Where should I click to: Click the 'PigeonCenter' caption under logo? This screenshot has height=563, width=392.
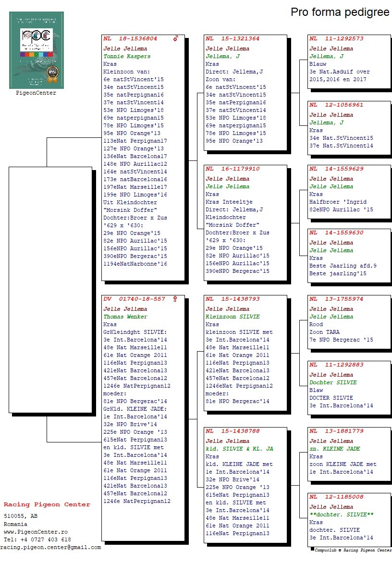point(36,93)
